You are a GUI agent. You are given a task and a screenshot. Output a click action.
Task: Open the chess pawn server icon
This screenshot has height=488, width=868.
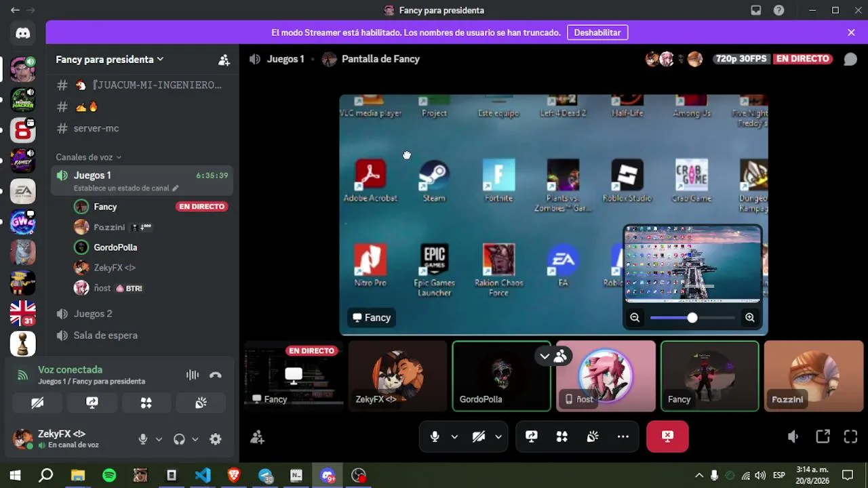tap(22, 344)
